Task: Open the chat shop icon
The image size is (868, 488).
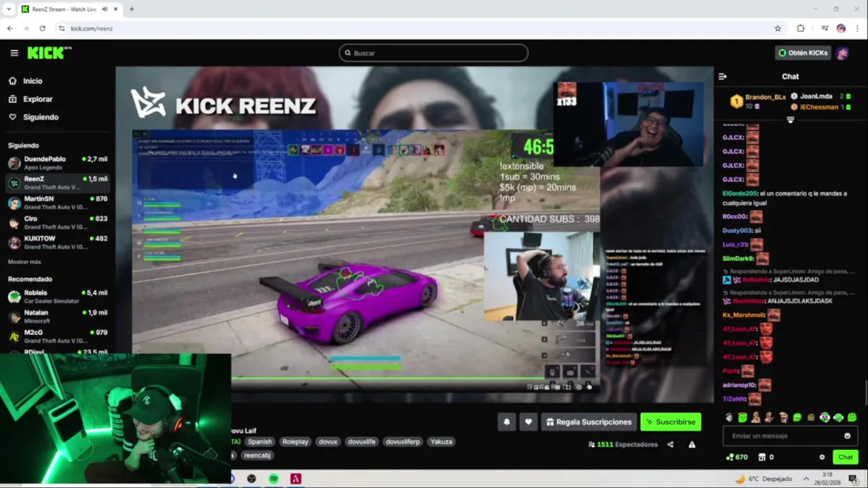Action: coord(762,457)
